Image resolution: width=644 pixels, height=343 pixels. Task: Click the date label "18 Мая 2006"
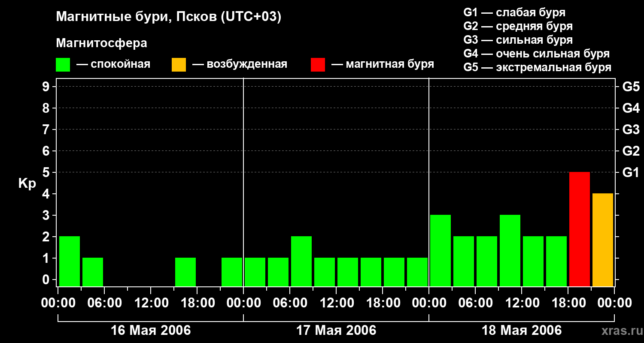click(522, 330)
